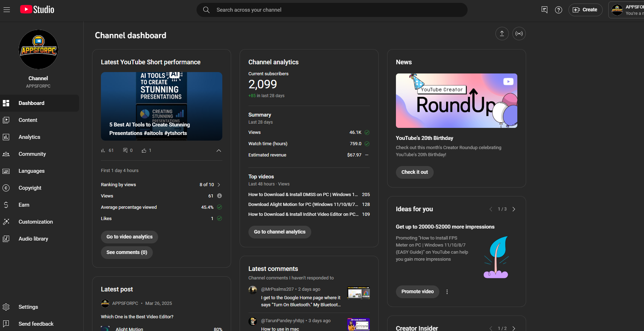Show previous Creator Insider card

(491, 329)
